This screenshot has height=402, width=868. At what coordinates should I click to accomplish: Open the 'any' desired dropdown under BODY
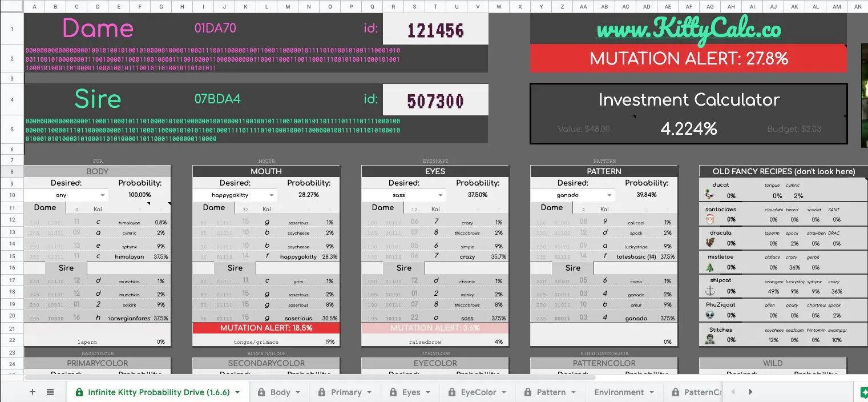(x=103, y=195)
